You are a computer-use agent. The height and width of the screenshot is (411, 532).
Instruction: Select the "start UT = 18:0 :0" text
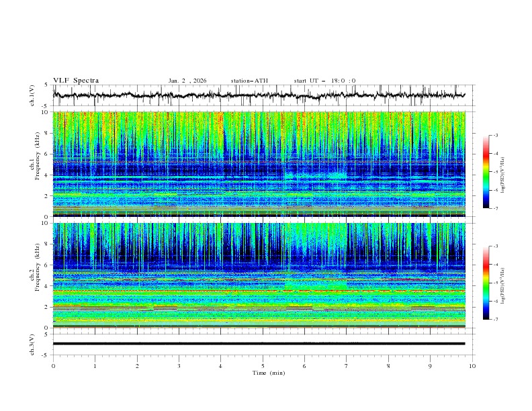pyautogui.click(x=324, y=81)
